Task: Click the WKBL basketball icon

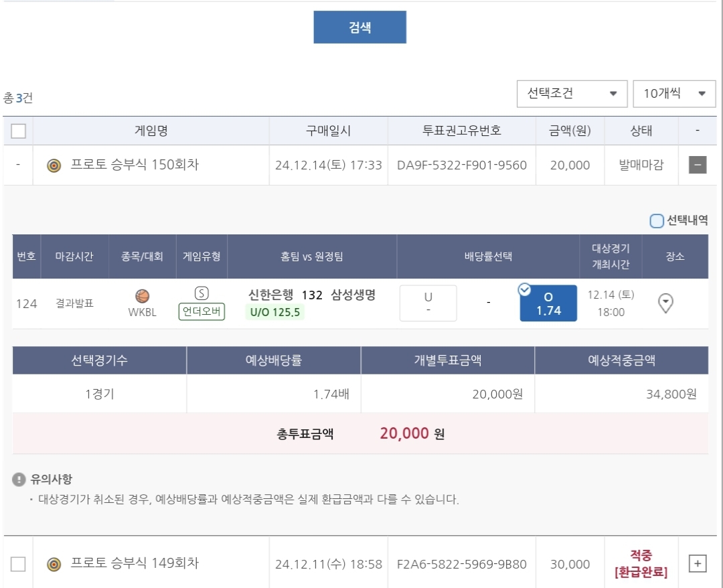Action: (142, 296)
